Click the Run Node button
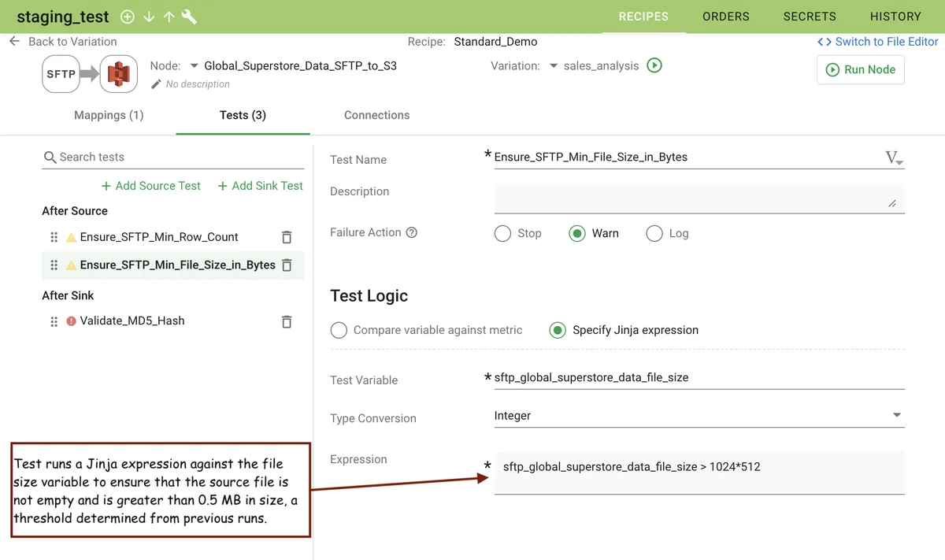Viewport: 945px width, 560px height. tap(860, 69)
